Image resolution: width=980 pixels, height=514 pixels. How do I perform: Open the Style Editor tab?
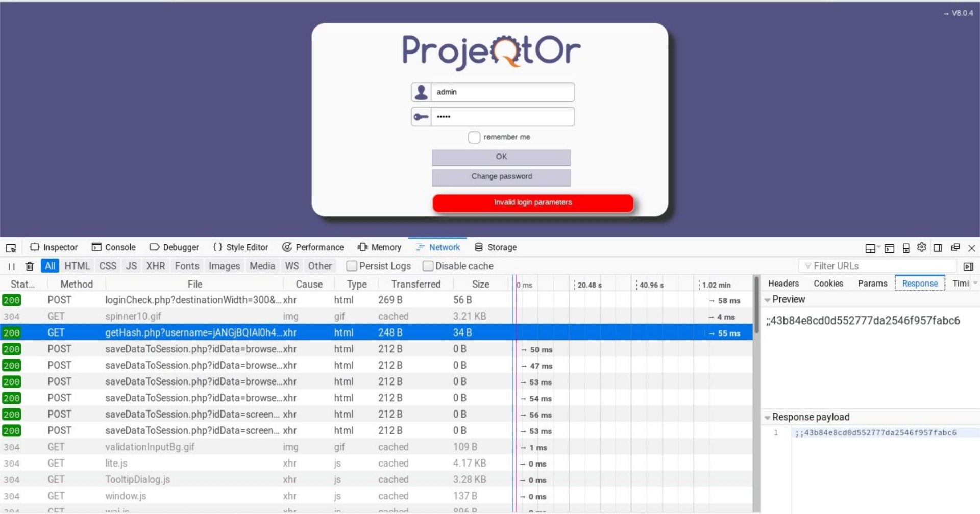240,247
